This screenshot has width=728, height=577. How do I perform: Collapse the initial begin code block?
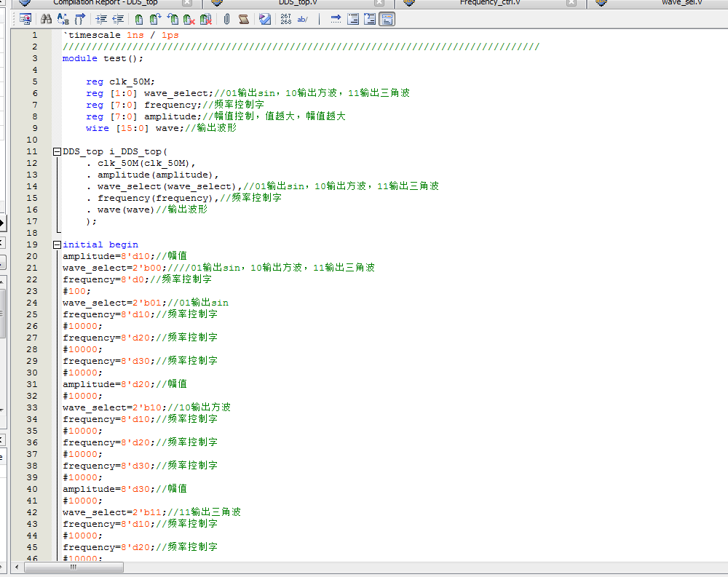pyautogui.click(x=56, y=244)
